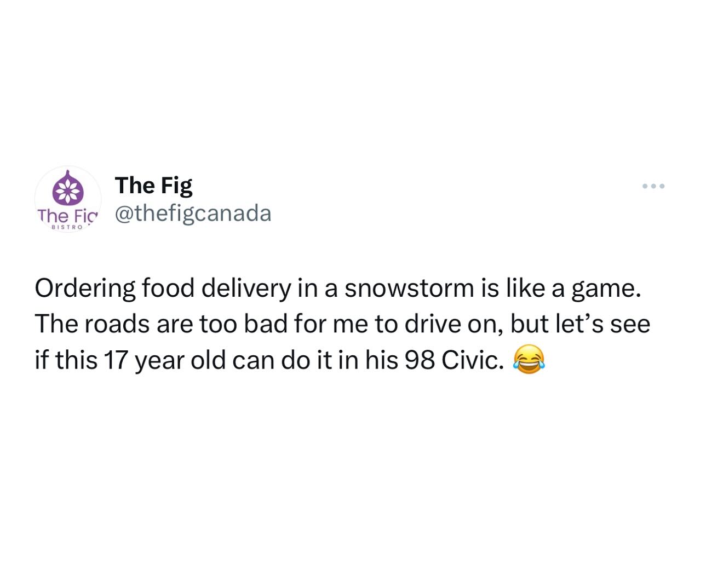Click the laughing-crying emoji in the tweet
Screen dimensions: 706x588
529,360
